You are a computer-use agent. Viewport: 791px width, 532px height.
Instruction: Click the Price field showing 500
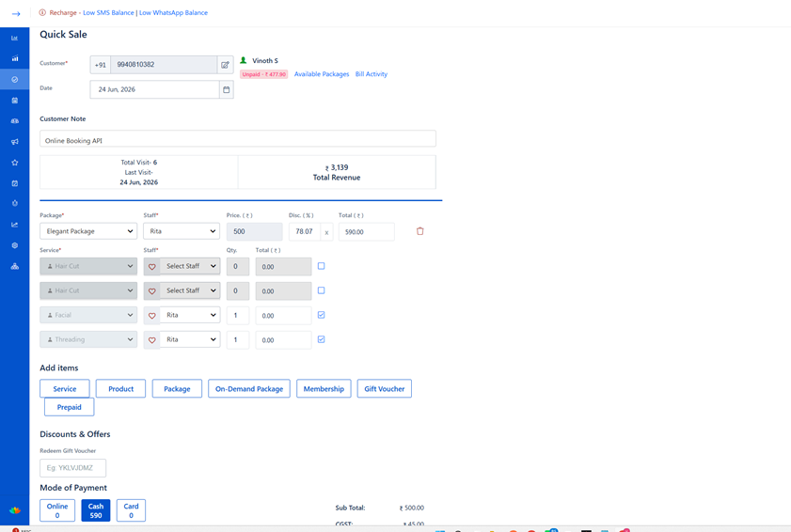click(x=254, y=232)
